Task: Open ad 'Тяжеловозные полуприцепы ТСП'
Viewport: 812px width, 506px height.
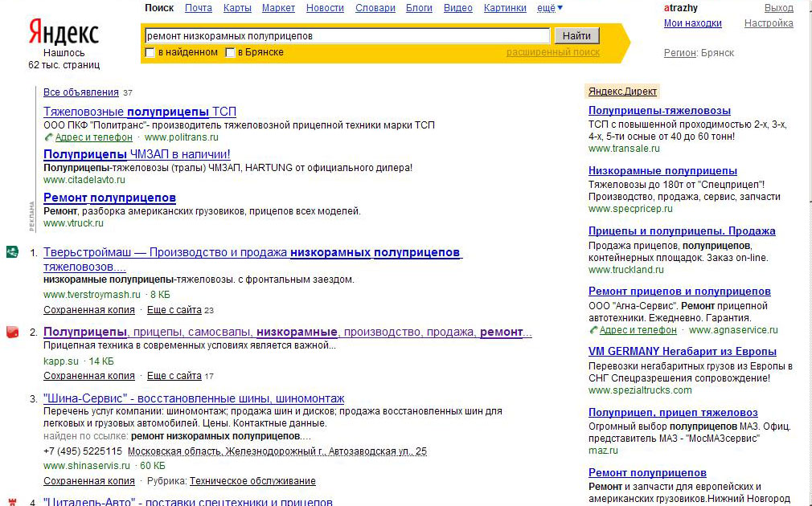Action: tap(140, 111)
